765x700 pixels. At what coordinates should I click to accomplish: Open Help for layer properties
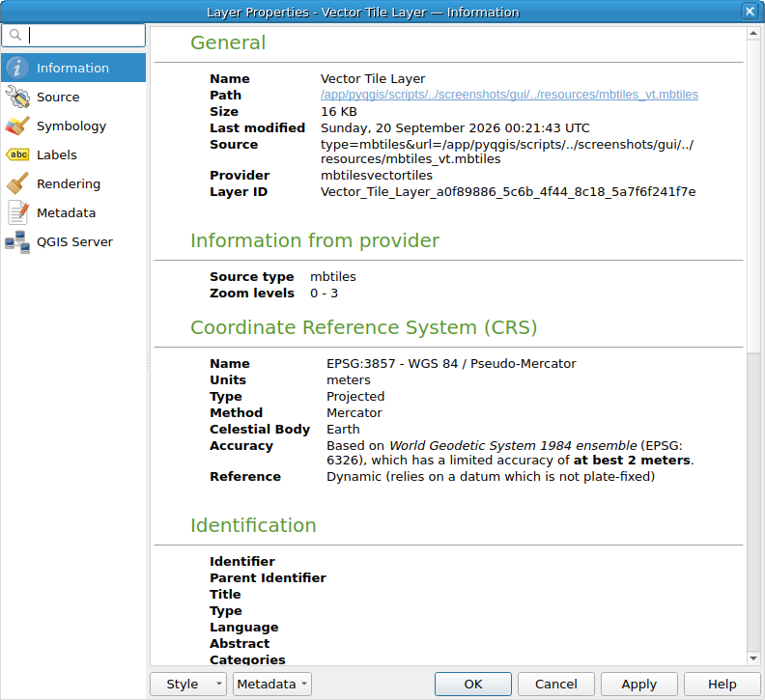point(722,684)
